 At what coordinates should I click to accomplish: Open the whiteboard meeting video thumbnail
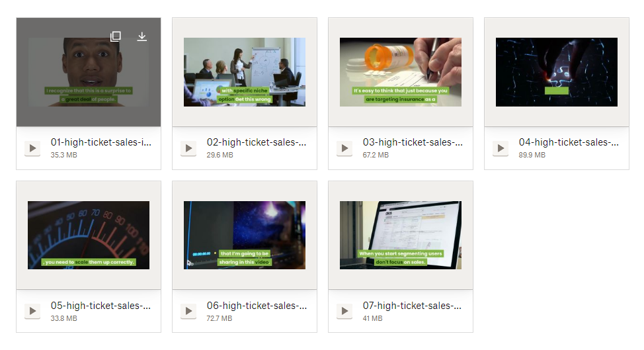pyautogui.click(x=245, y=72)
